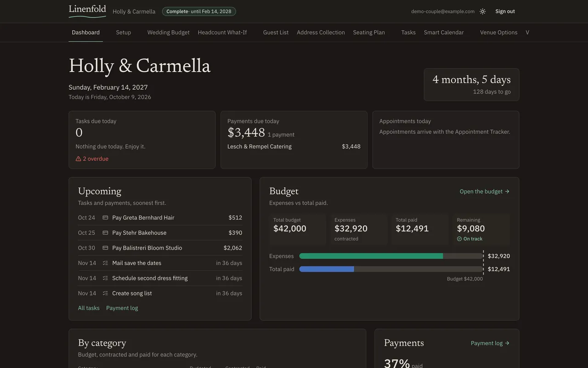Viewport: 588px width, 368px height.
Task: Open the Seating Plan tab
Action: point(369,32)
